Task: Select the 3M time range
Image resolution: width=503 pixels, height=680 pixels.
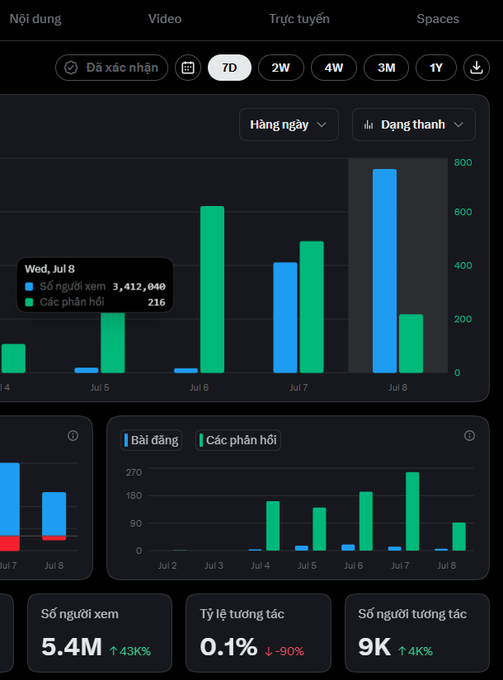Action: coord(386,68)
